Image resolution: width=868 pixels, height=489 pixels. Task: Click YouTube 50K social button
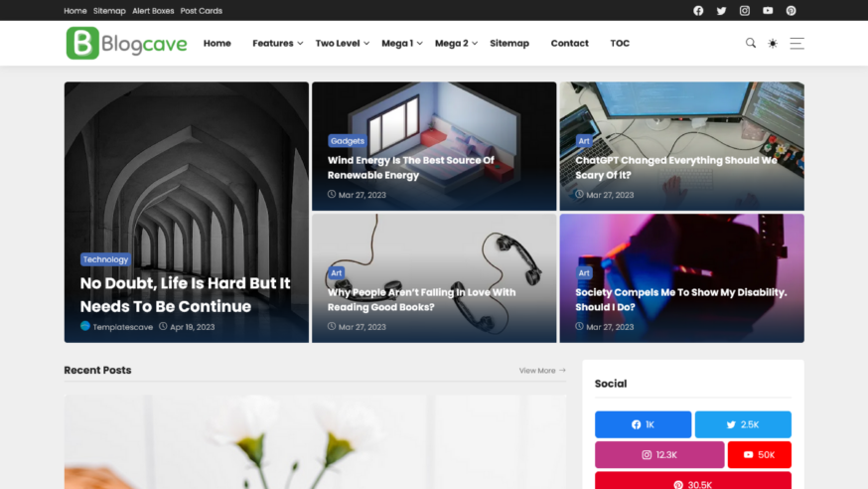pyautogui.click(x=760, y=454)
